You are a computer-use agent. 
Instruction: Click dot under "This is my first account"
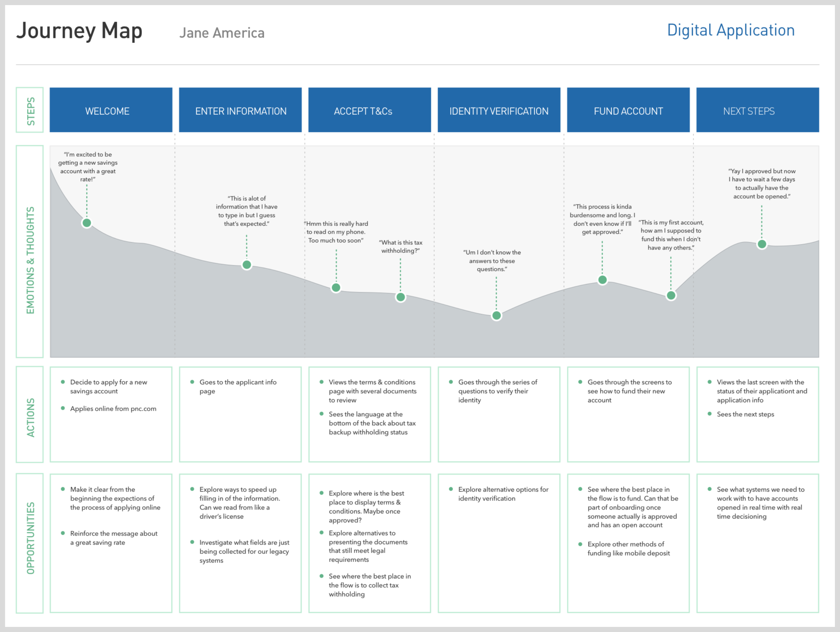pos(671,296)
